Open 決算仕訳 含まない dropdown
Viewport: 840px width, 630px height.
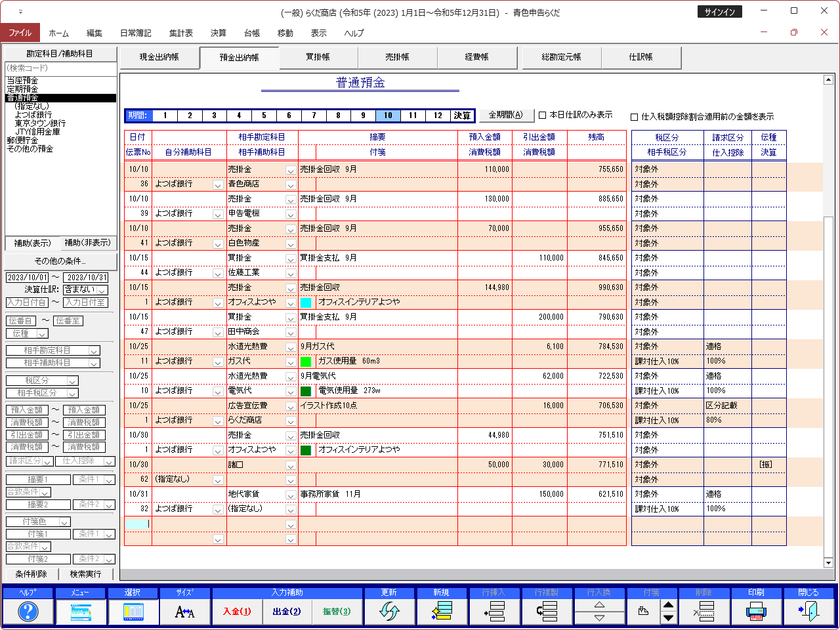point(102,290)
